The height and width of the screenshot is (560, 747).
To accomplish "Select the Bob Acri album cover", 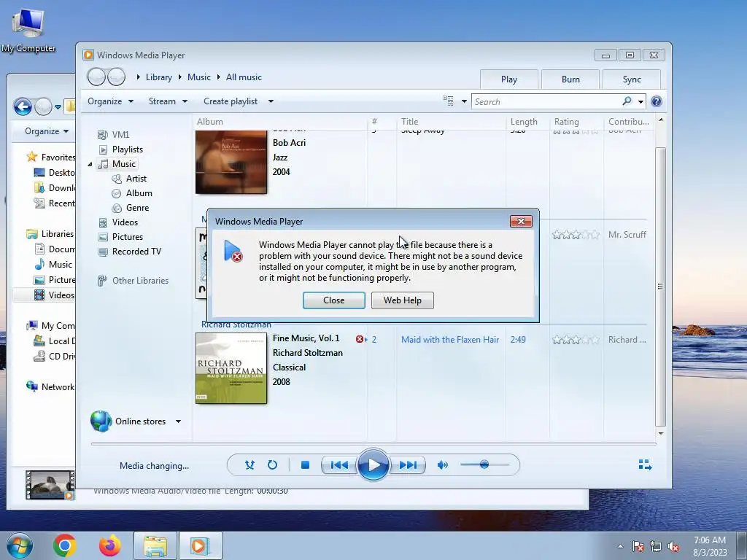I will point(231,162).
